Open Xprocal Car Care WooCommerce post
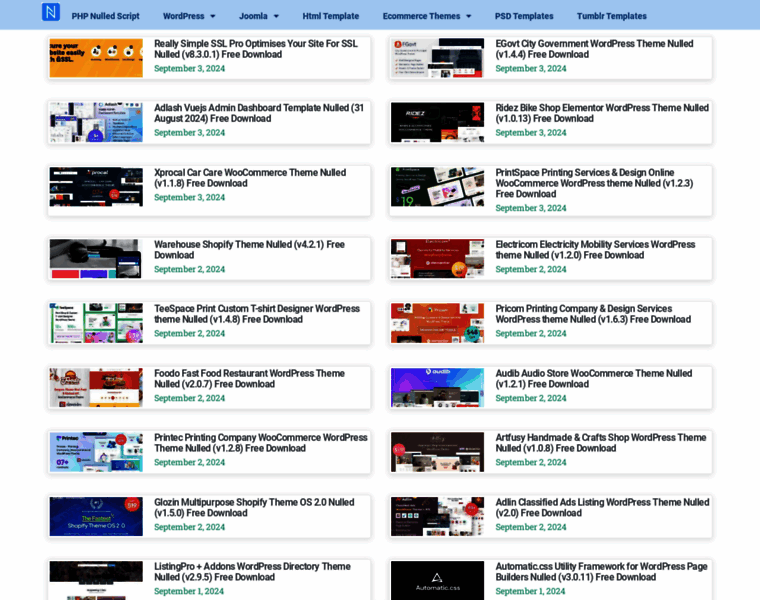This screenshot has width=760, height=600. (250, 178)
